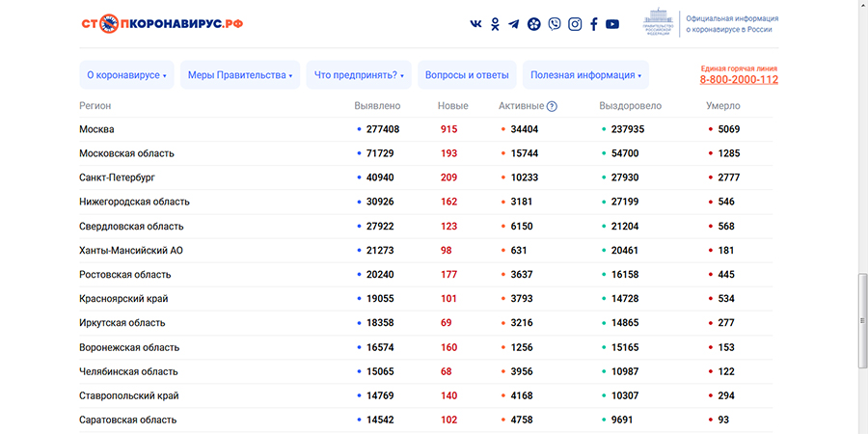Call hotline link 8-800-2000-112
Screen dimensions: 868x434
click(739, 80)
